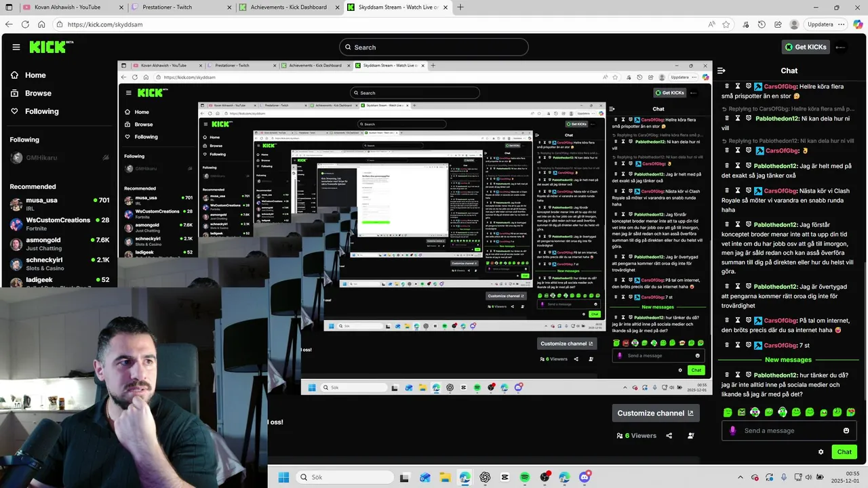Screen dimensions: 868x488
Task: Open recommended channel schneckyirl
Action: (x=59, y=264)
